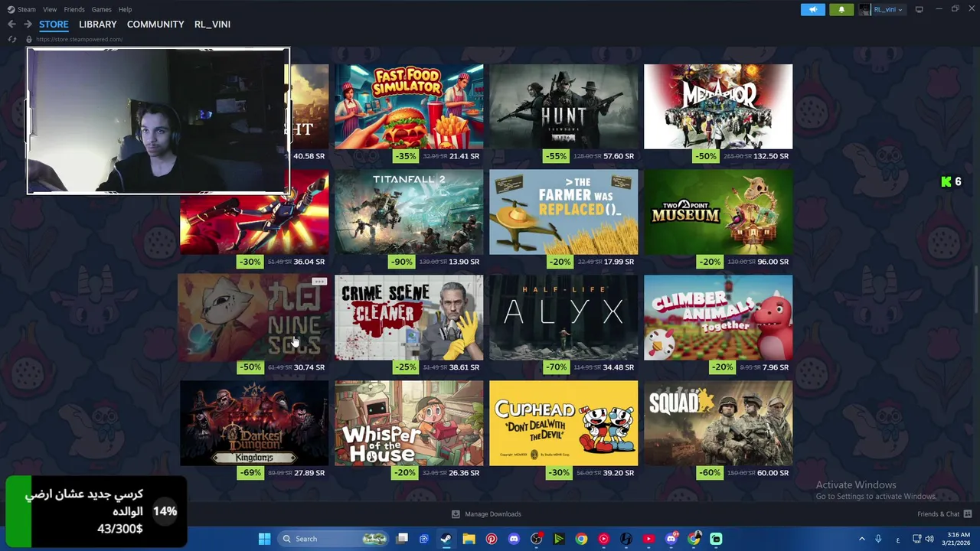The image size is (980, 551).
Task: Open the Help menu
Action: click(x=125, y=9)
